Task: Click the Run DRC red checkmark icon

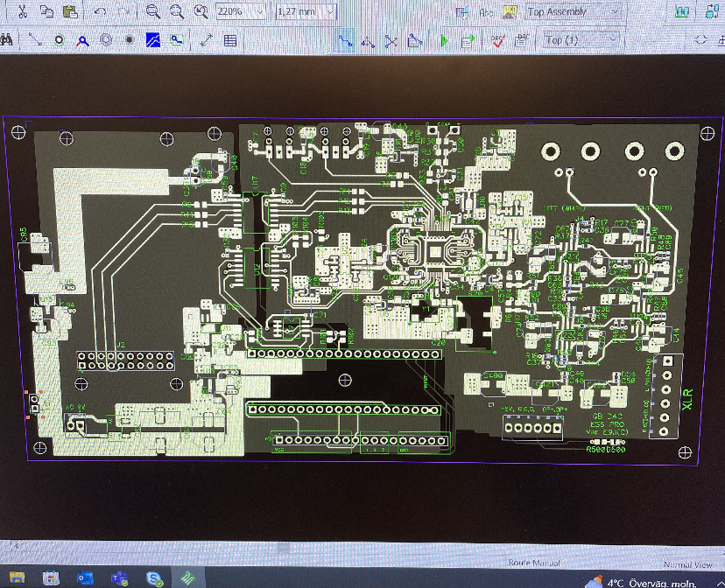Action: point(497,39)
